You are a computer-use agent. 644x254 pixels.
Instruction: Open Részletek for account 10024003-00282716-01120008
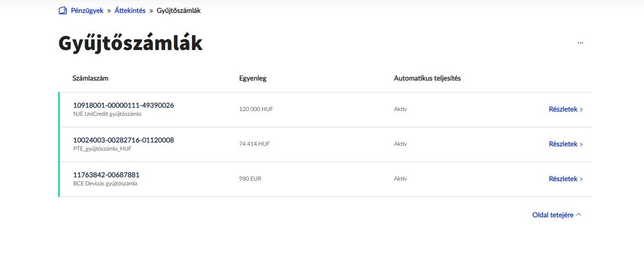(563, 144)
